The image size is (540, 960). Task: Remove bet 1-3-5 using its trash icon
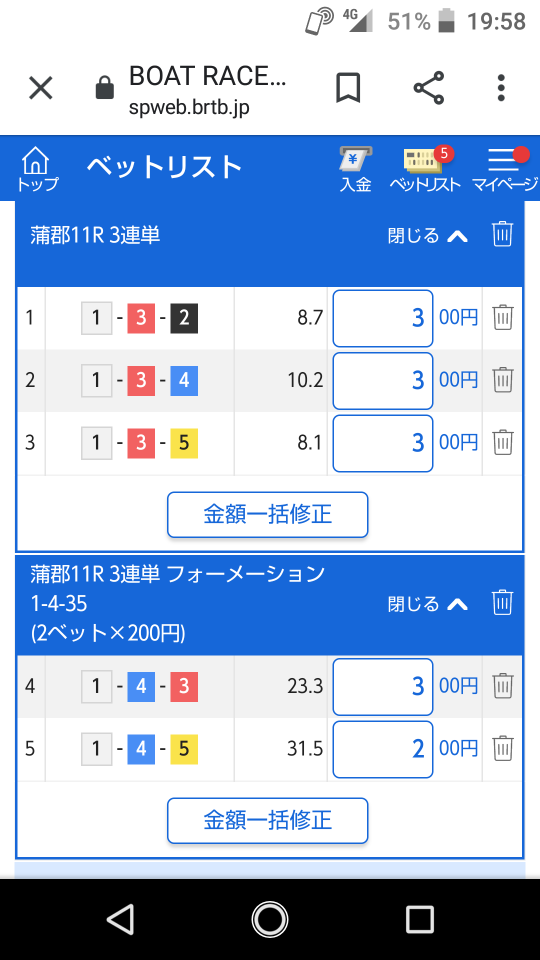(x=503, y=441)
